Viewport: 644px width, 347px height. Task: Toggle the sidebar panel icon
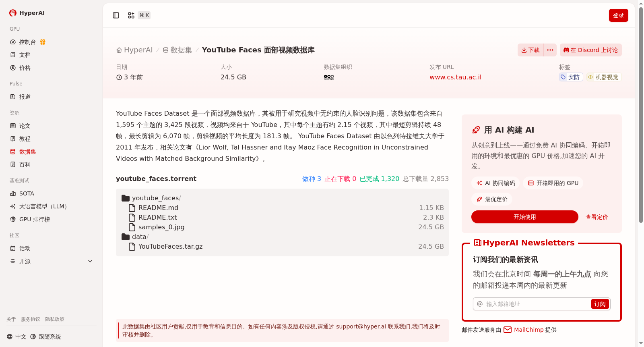[116, 15]
